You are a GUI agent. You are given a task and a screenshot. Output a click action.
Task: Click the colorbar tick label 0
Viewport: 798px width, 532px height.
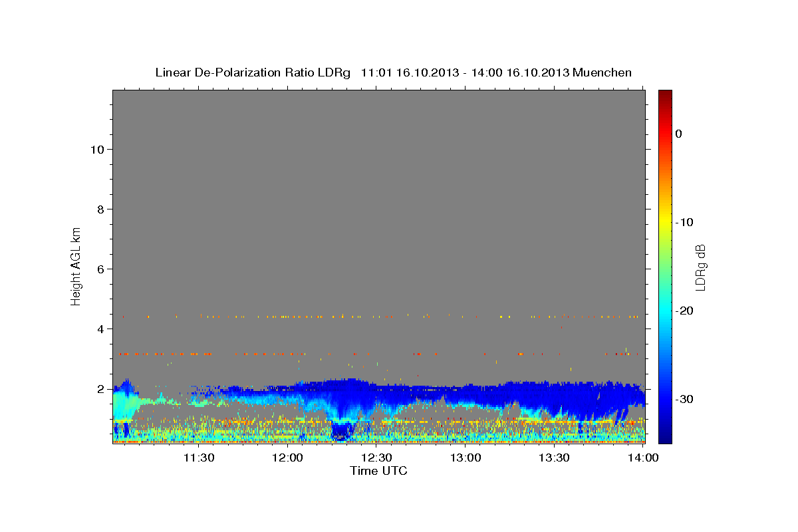[x=678, y=134]
